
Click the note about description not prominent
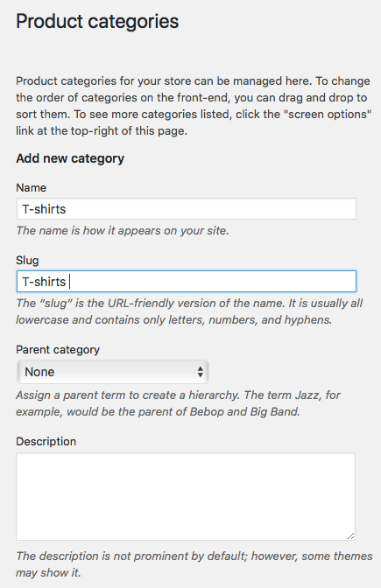click(x=194, y=564)
